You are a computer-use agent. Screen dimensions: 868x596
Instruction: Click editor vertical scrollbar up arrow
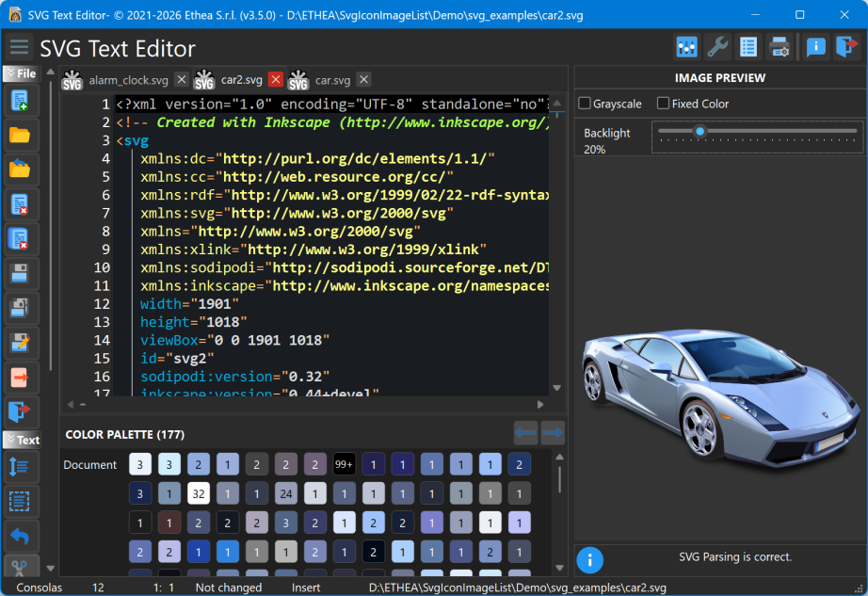click(557, 104)
